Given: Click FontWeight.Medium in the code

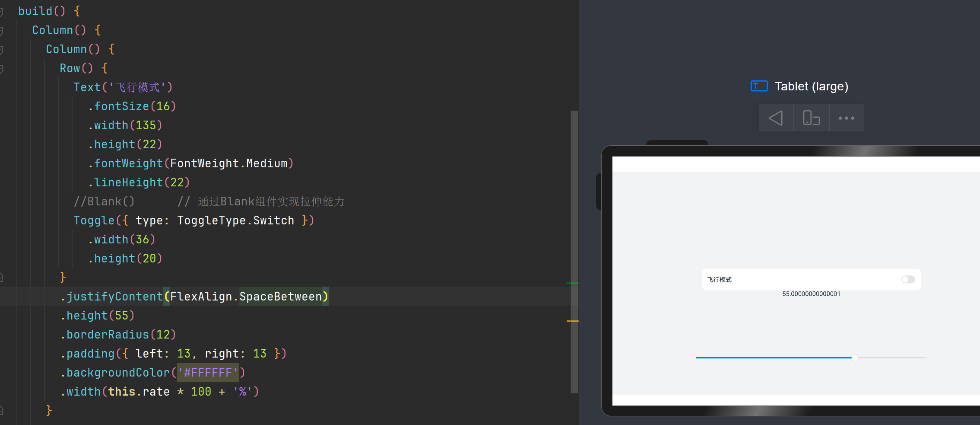Looking at the screenshot, I should [x=229, y=163].
